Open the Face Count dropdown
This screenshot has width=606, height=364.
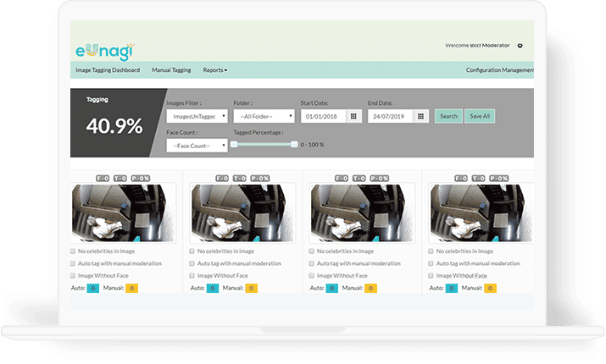coord(197,145)
